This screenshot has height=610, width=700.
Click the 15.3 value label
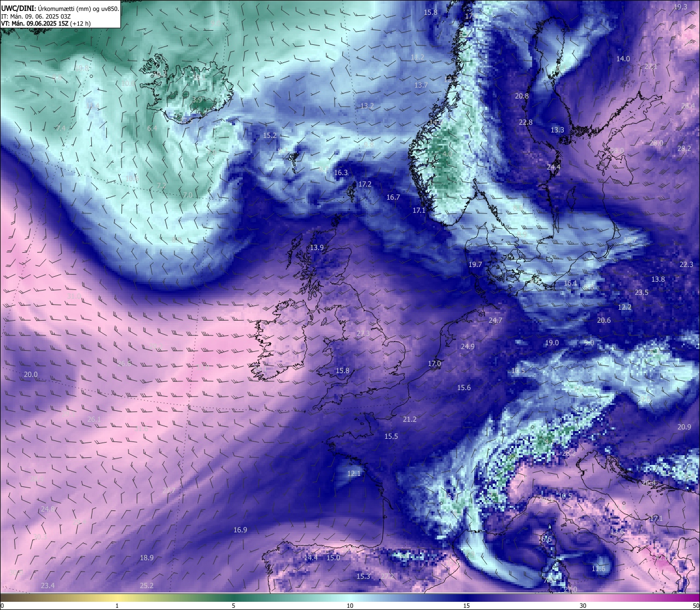[x=363, y=577]
